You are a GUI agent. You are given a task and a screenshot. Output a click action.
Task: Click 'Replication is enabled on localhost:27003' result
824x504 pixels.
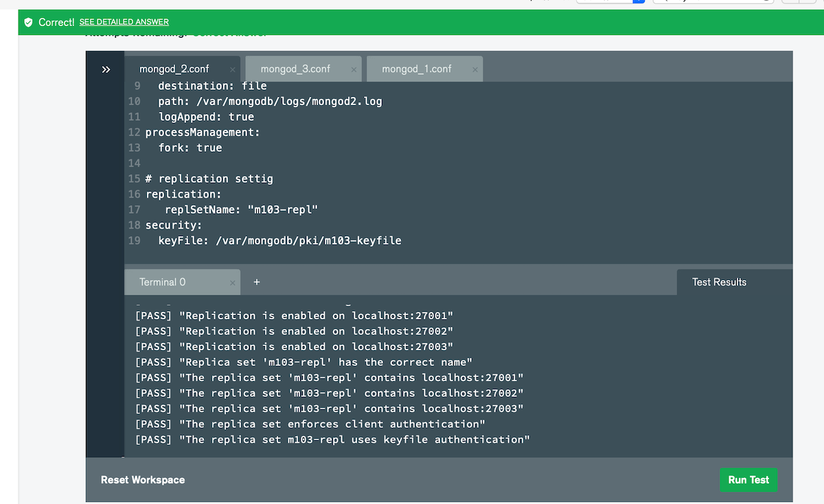click(294, 347)
